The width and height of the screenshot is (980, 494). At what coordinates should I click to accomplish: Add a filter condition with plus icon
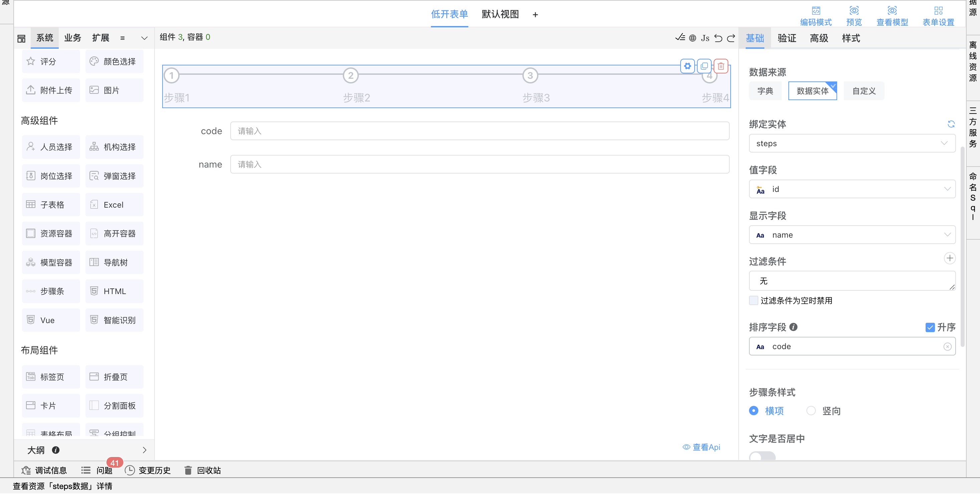tap(950, 259)
